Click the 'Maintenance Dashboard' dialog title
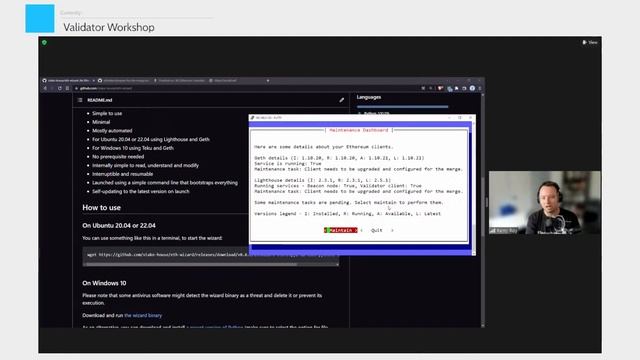Screen dimensions: 640x360 click(x=359, y=130)
